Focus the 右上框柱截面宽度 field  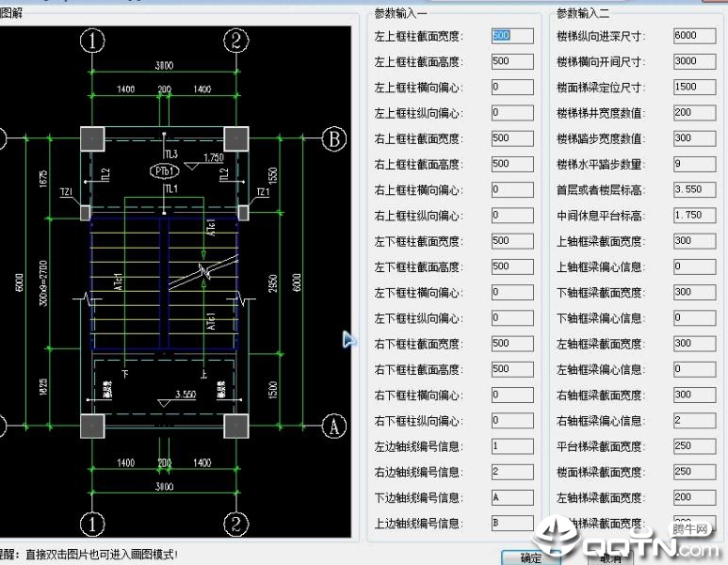(x=511, y=138)
